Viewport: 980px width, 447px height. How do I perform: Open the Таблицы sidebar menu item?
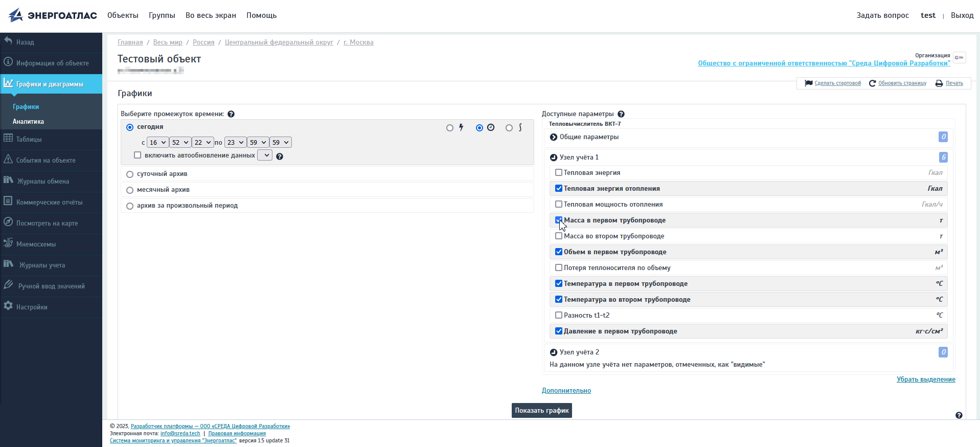(x=29, y=139)
